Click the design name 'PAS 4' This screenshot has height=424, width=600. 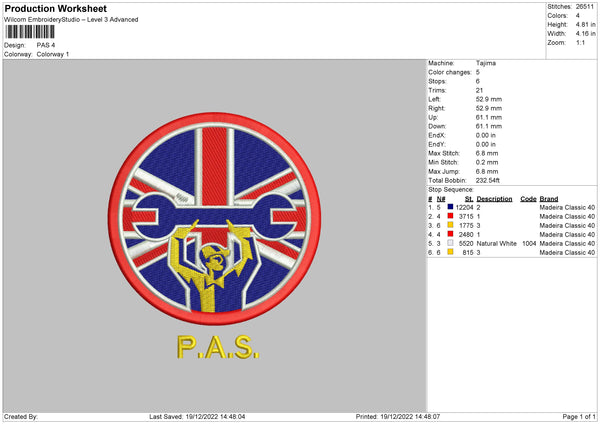point(46,45)
